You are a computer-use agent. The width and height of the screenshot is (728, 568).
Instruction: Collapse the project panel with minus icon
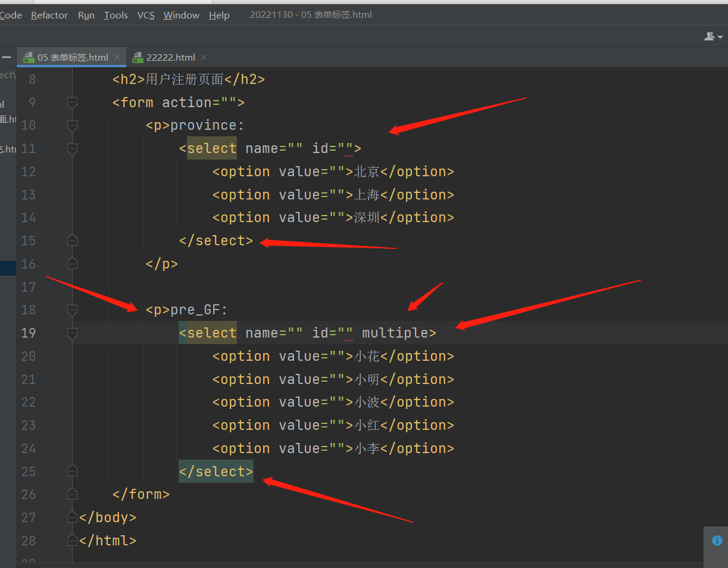pyautogui.click(x=7, y=57)
